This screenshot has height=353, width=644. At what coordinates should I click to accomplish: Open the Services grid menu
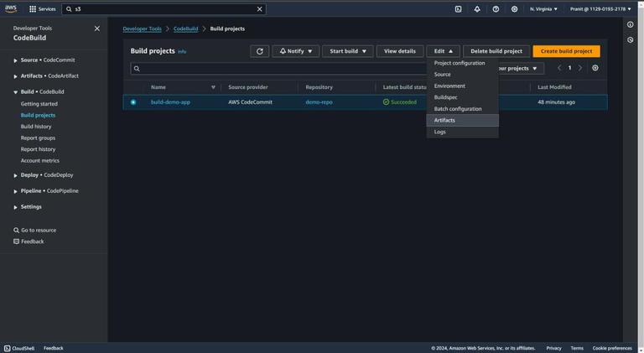[42, 9]
